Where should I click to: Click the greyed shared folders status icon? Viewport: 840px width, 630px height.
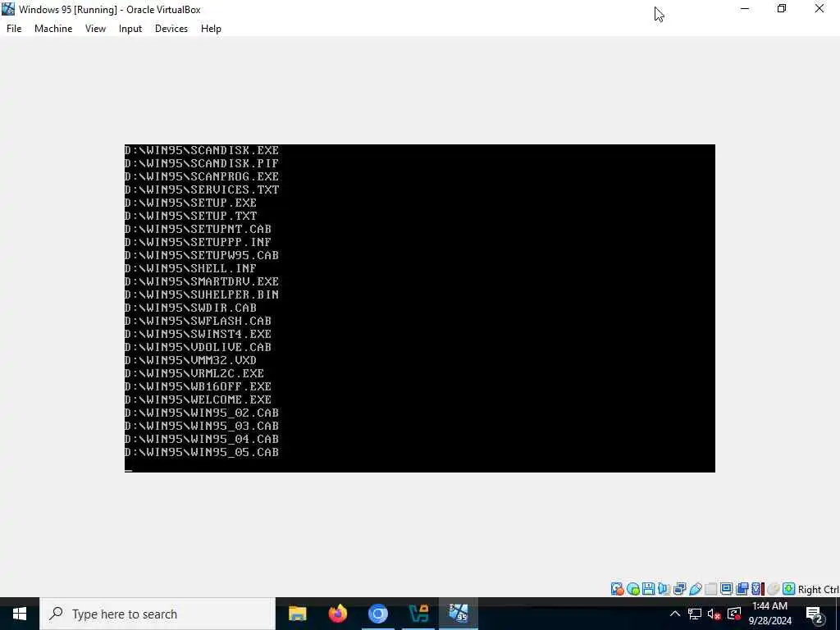pos(711,589)
